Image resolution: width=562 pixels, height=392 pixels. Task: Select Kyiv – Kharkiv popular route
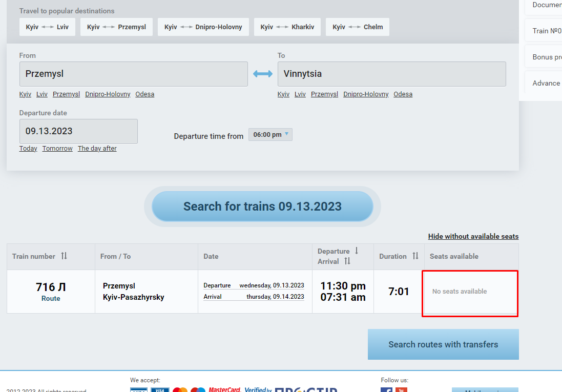click(x=287, y=27)
